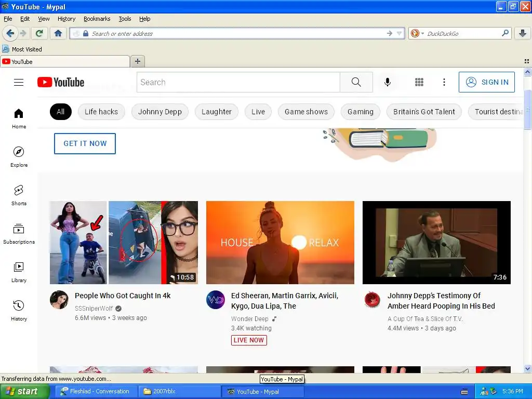Open address bar history dropdown arrow
The image size is (532, 399).
click(399, 33)
